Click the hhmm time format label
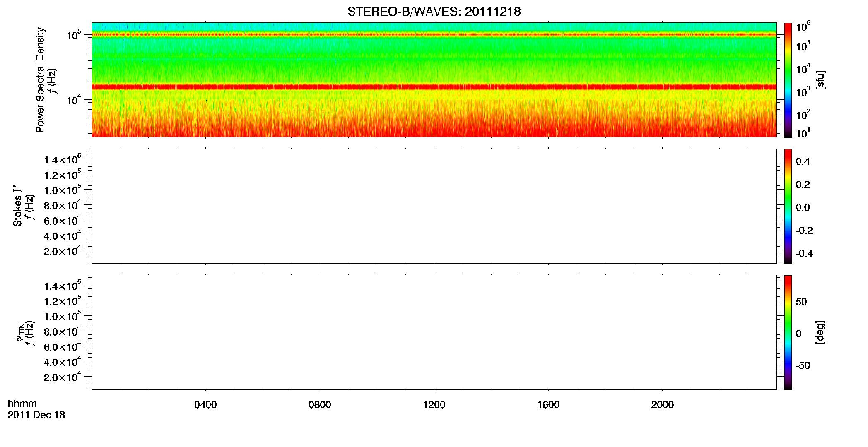868x447 pixels. pos(22,404)
